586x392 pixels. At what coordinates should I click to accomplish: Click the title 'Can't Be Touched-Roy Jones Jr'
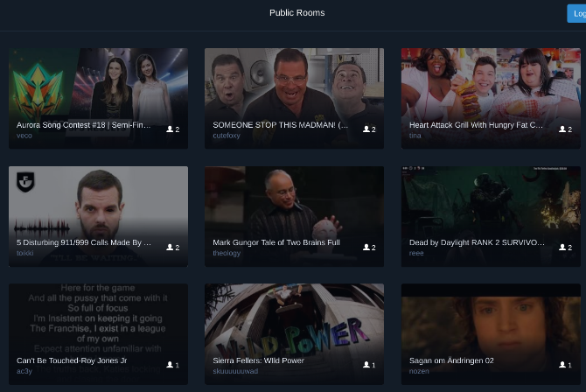coord(72,360)
